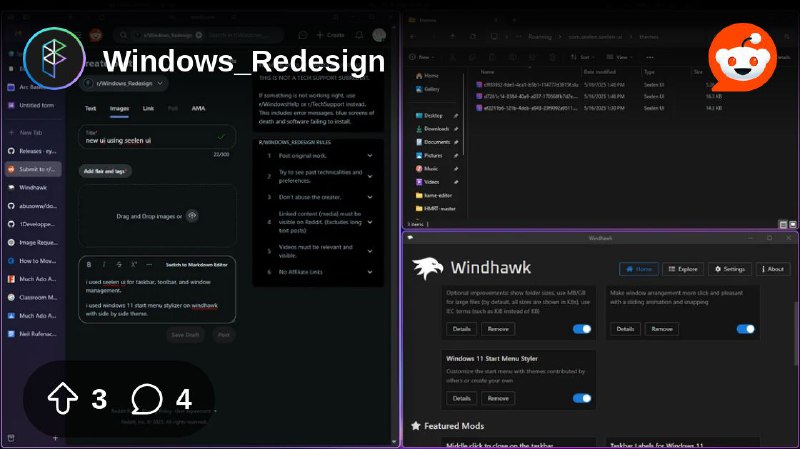Open Details for Windows 11 Start Menu Styler
The width and height of the screenshot is (800, 449).
tap(461, 398)
